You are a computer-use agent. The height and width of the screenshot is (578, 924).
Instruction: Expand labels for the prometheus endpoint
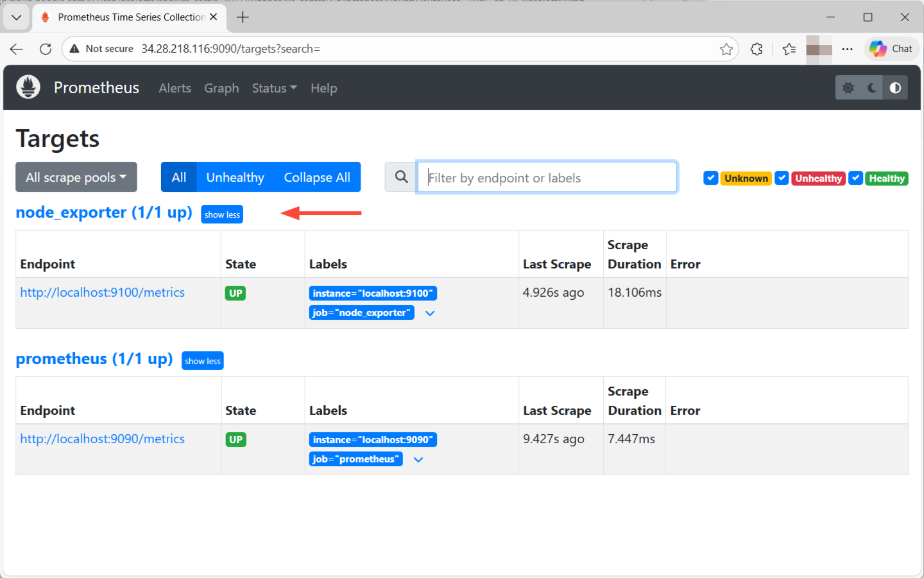[418, 459]
